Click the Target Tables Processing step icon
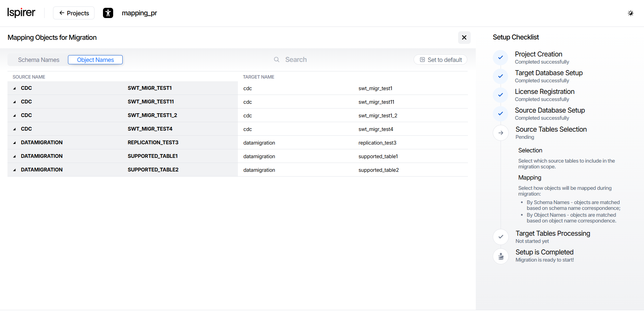The width and height of the screenshot is (644, 315). pos(501,237)
